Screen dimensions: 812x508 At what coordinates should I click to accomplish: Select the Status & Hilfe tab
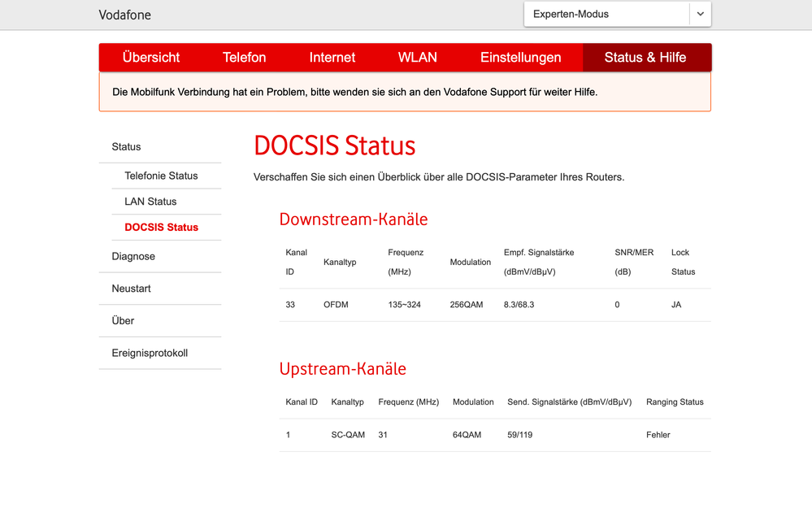[x=645, y=58]
